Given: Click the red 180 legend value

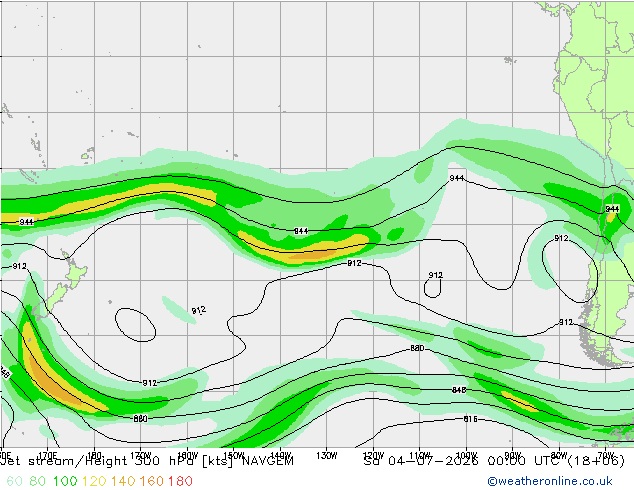Looking at the screenshot, I should (x=180, y=481).
